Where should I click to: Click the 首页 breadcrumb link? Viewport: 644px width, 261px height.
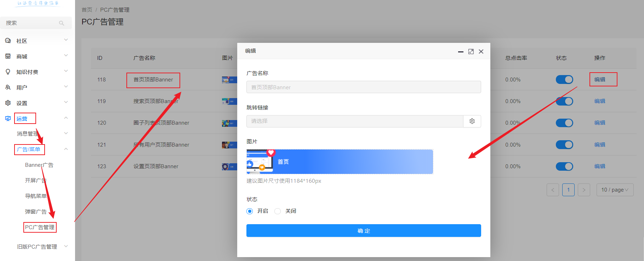pyautogui.click(x=87, y=10)
